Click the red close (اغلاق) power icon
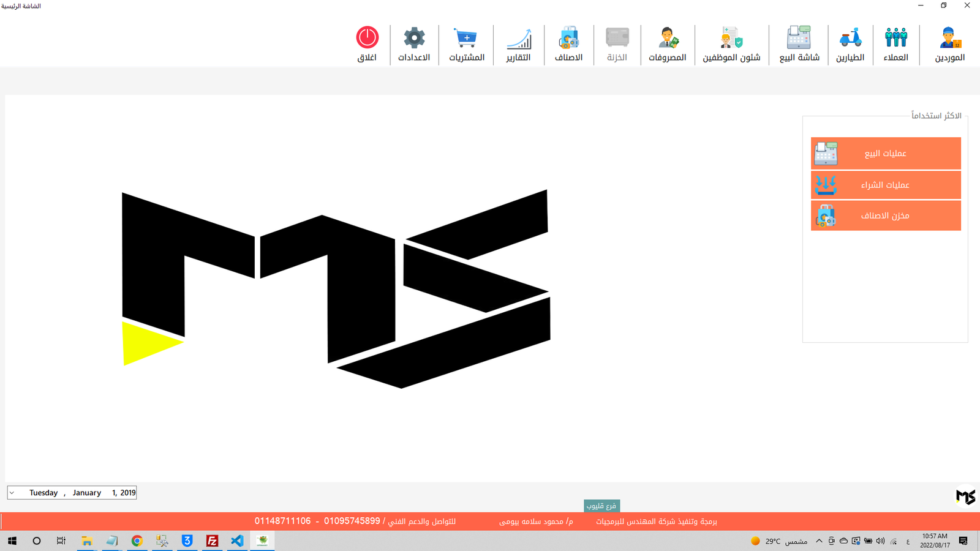 [x=367, y=39]
